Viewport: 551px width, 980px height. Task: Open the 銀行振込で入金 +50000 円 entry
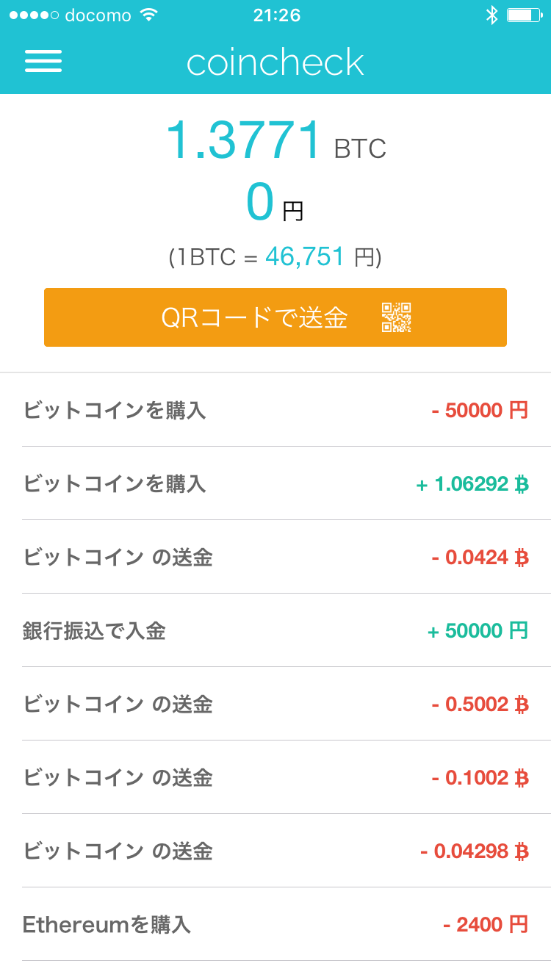(x=275, y=630)
